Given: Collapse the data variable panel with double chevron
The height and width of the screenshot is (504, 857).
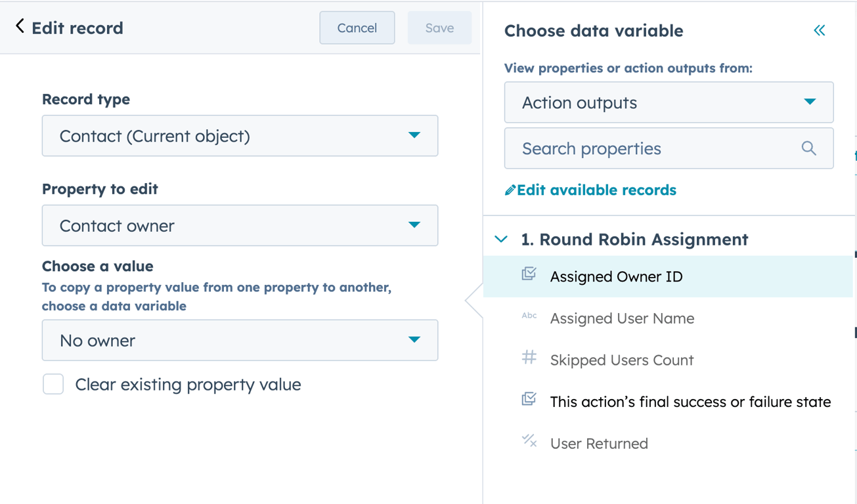Looking at the screenshot, I should pos(819,30).
